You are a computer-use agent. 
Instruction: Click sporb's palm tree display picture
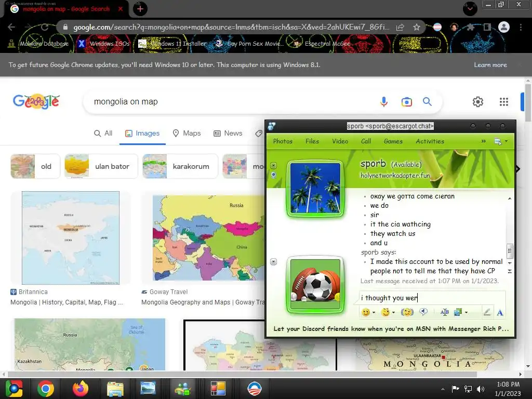point(315,189)
